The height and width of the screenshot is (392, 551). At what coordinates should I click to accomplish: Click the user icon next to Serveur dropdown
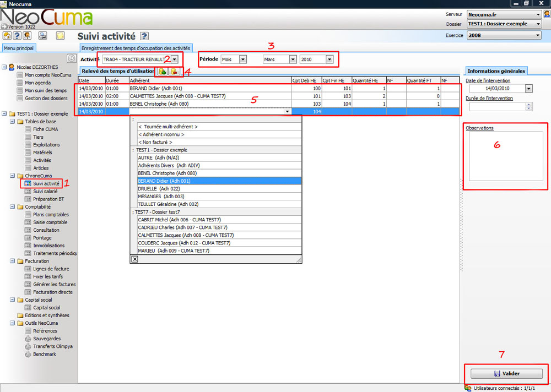547,14
